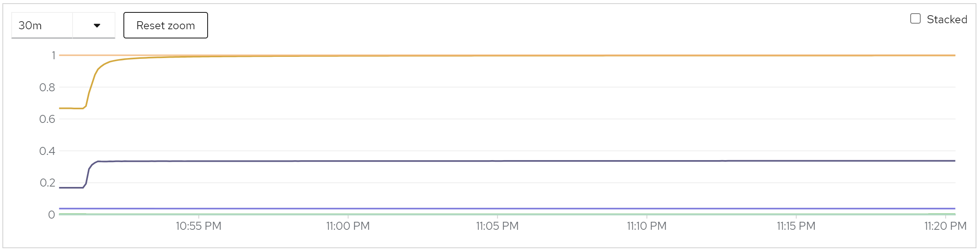The width and height of the screenshot is (980, 251).
Task: Click the 0.4 y-axis label
Action: [x=47, y=151]
